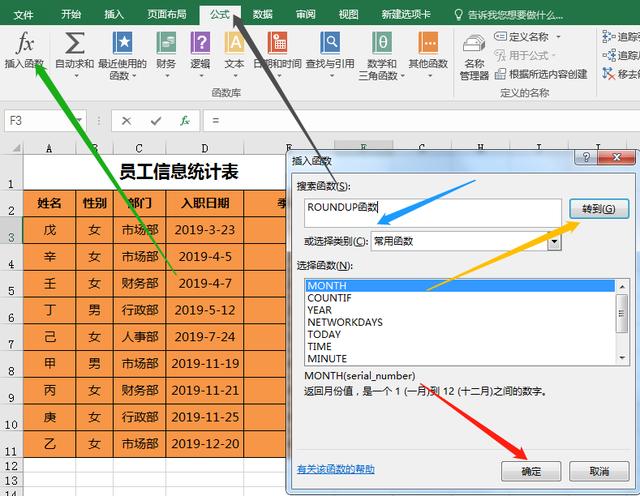Screen dimensions: 640x496
Task: Click the OK (确定) button
Action: pyautogui.click(x=531, y=472)
